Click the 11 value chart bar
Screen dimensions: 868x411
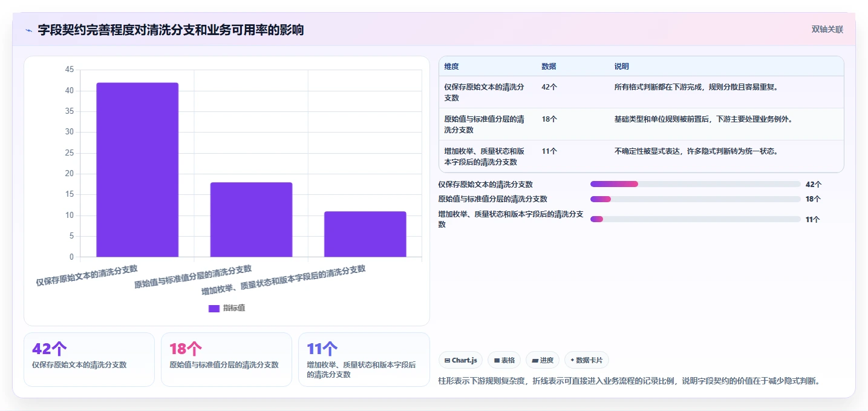(x=365, y=234)
